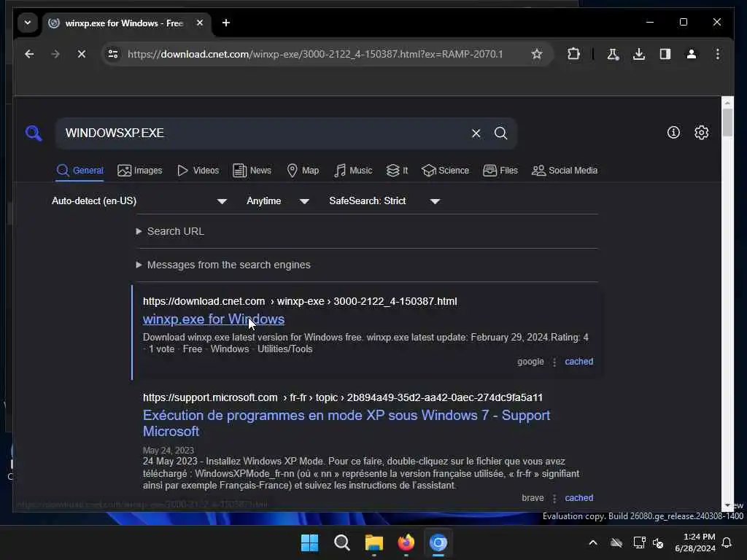Launch Firefox from the taskbar
The height and width of the screenshot is (560, 747).
coord(406,542)
